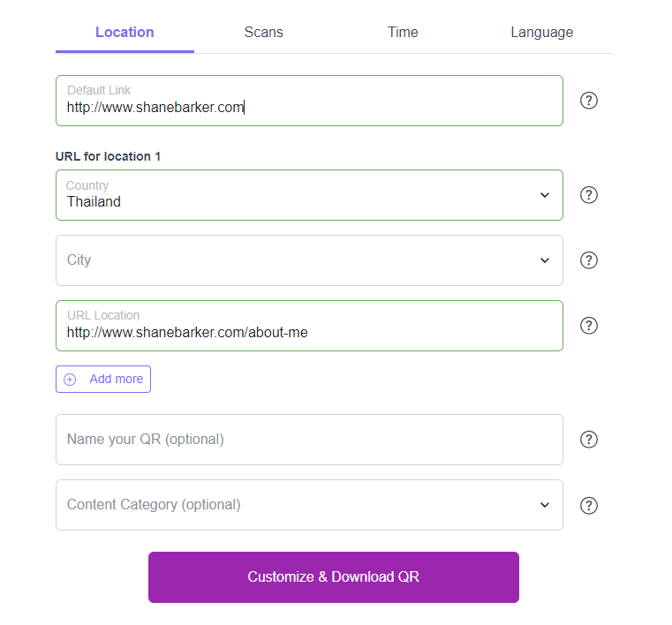The image size is (672, 625).
Task: Switch to the Time tab
Action: (403, 32)
